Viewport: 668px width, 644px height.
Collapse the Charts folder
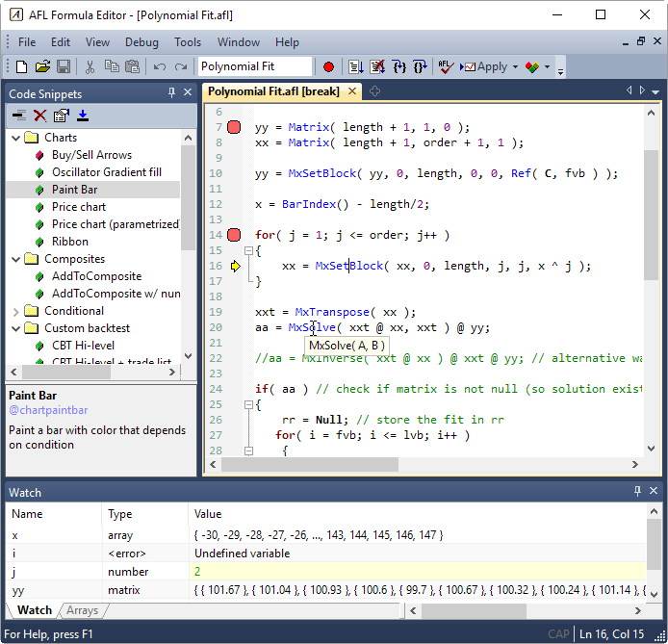pyautogui.click(x=15, y=138)
